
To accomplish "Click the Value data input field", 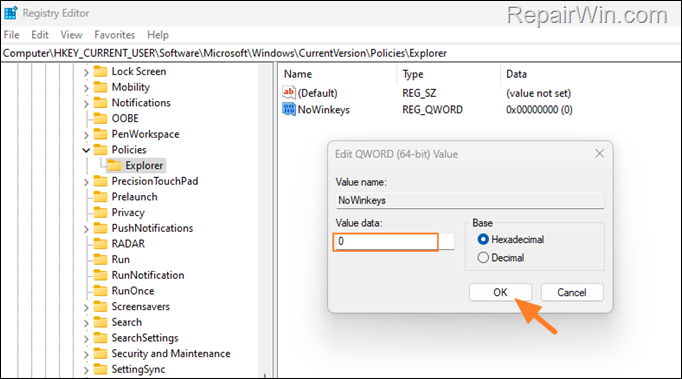I will click(394, 241).
